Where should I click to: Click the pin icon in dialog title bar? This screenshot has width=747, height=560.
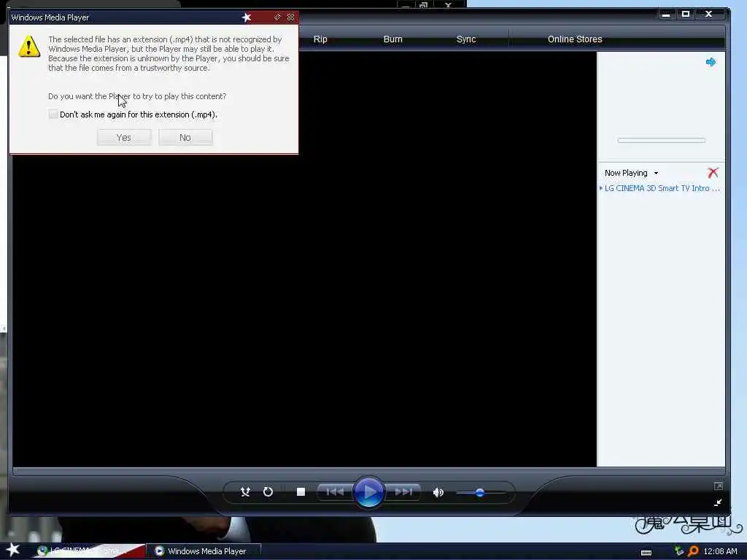click(x=277, y=17)
